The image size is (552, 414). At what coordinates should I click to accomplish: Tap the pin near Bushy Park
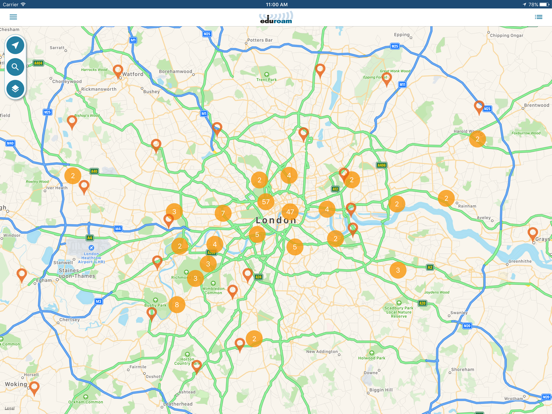(152, 313)
